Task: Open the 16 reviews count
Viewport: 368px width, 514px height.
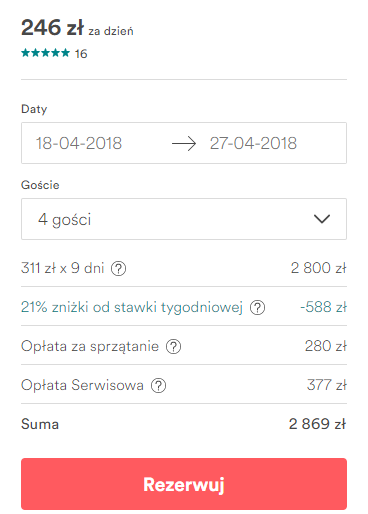Action: [x=81, y=53]
